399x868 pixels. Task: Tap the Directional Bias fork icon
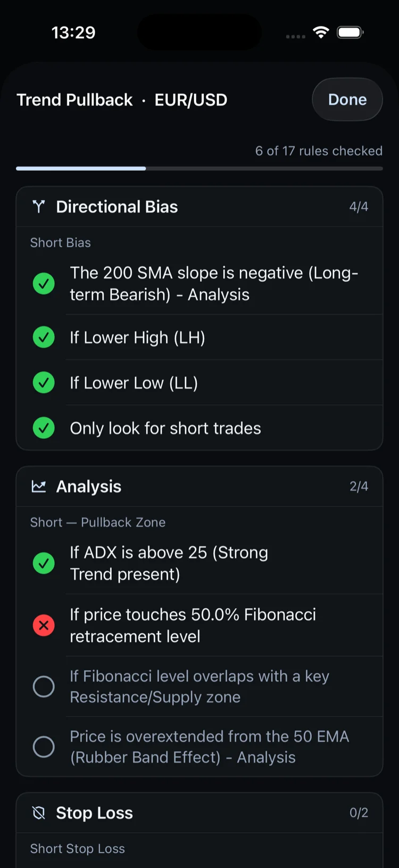point(38,207)
